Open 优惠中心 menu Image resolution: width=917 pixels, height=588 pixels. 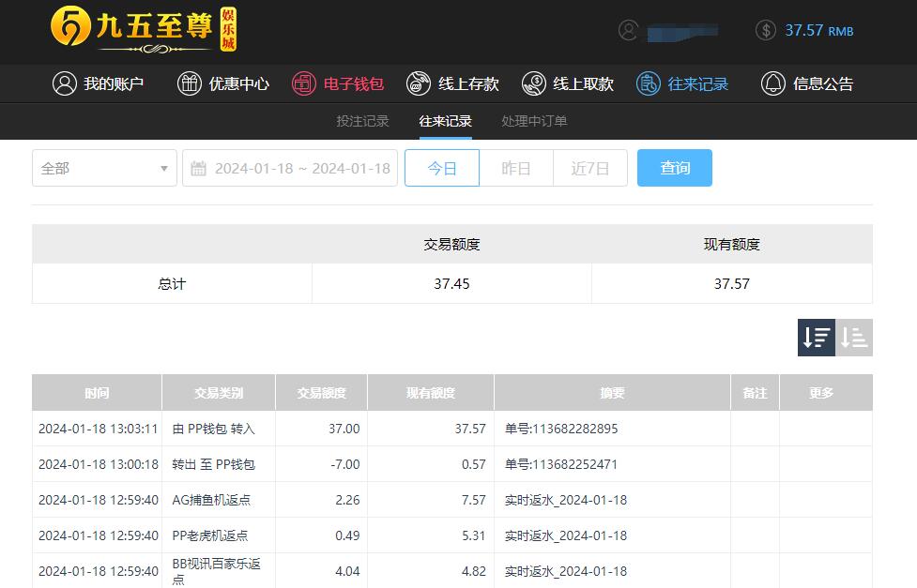coord(223,83)
